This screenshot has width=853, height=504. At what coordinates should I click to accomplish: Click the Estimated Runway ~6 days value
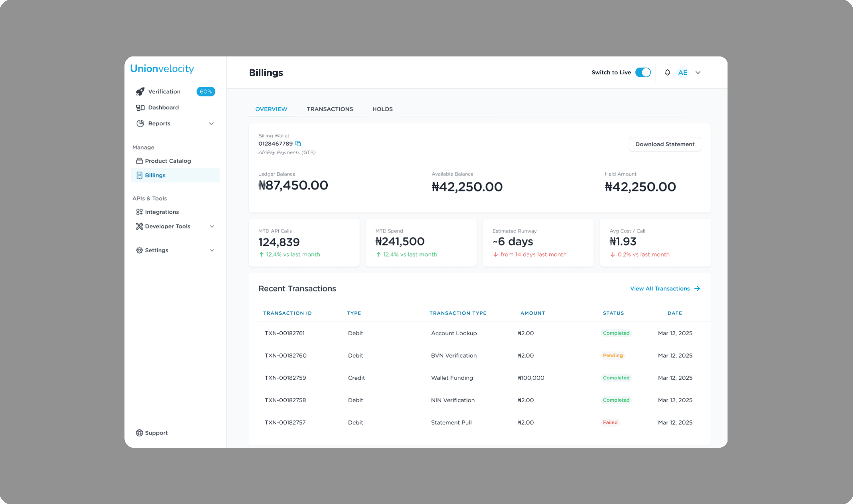pos(513,242)
